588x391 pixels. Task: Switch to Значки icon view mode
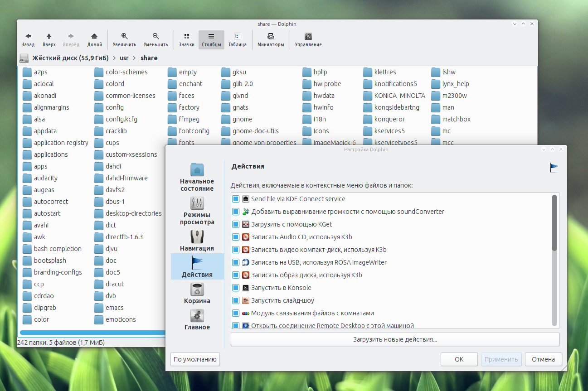coord(186,37)
